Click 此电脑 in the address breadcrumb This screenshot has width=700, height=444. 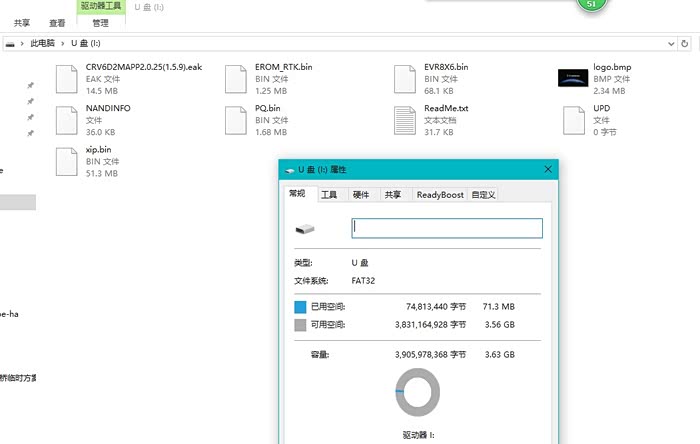coord(42,44)
